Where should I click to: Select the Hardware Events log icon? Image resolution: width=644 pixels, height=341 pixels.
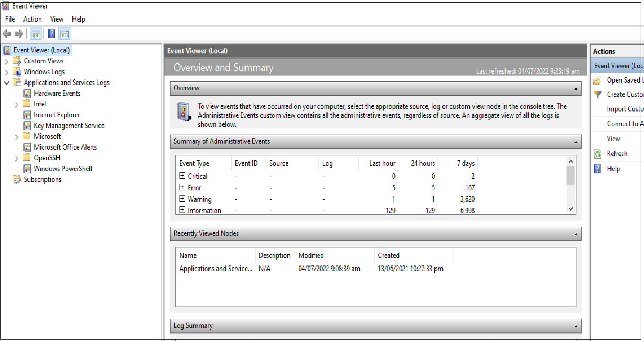[x=27, y=93]
